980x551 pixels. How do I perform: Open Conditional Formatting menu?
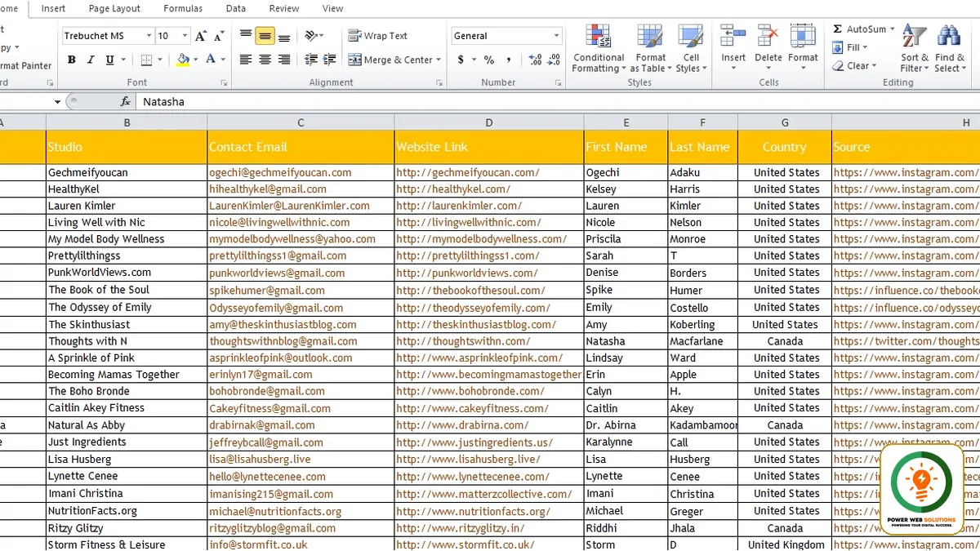coord(599,49)
